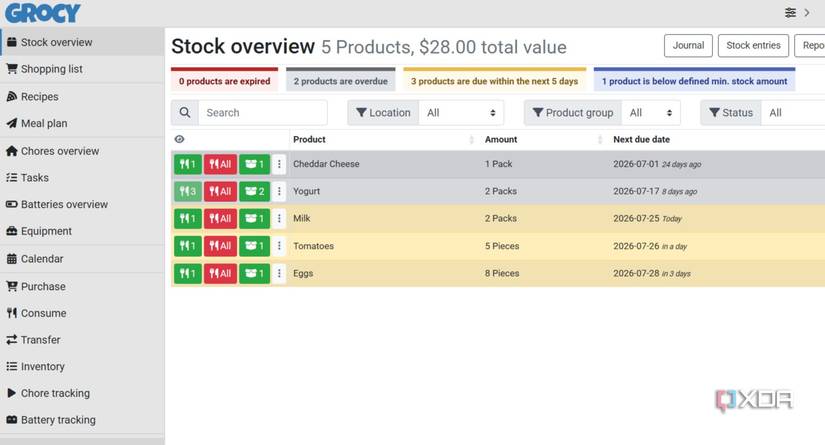The height and width of the screenshot is (445, 825).
Task: Expand the top-right chevron arrow
Action: click(807, 13)
